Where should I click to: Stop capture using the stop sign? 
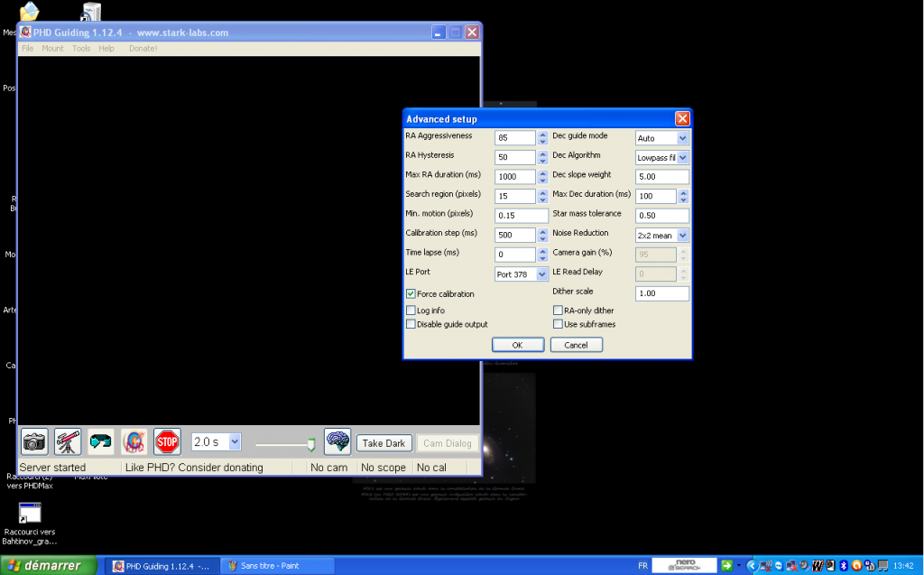coord(167,441)
